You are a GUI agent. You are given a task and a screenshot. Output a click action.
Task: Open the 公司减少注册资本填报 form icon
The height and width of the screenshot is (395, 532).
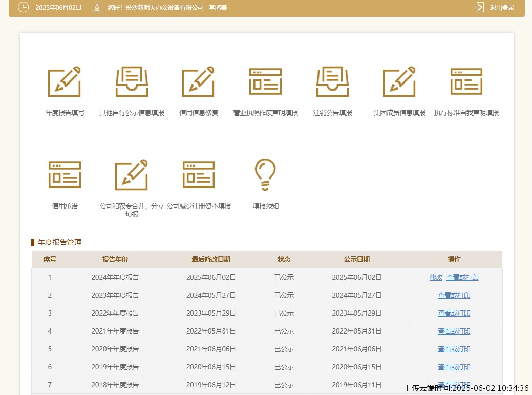tap(199, 175)
